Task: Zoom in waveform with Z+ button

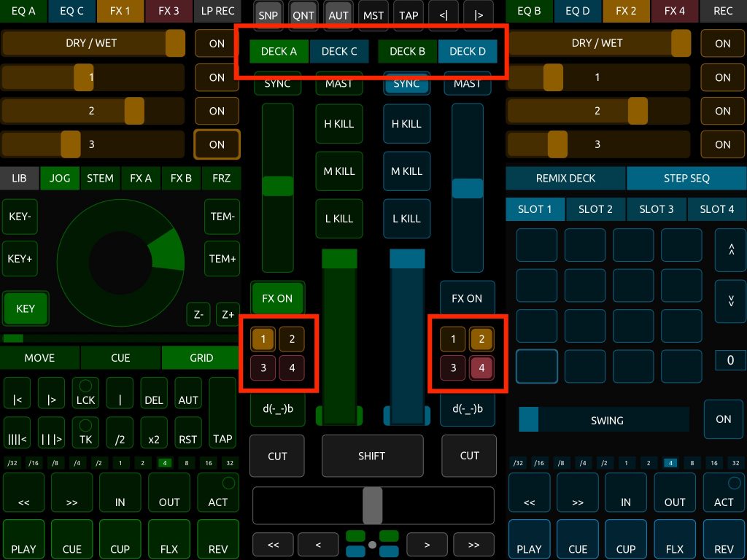Action: 228,315
